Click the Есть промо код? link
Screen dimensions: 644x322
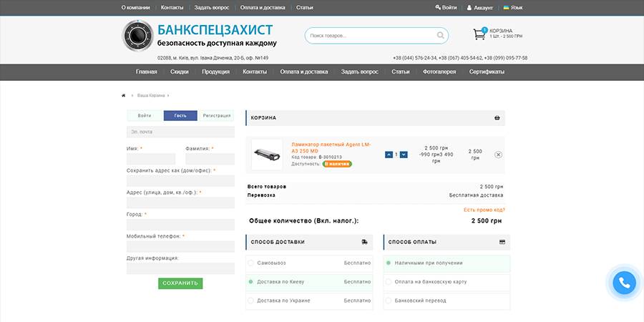(484, 210)
